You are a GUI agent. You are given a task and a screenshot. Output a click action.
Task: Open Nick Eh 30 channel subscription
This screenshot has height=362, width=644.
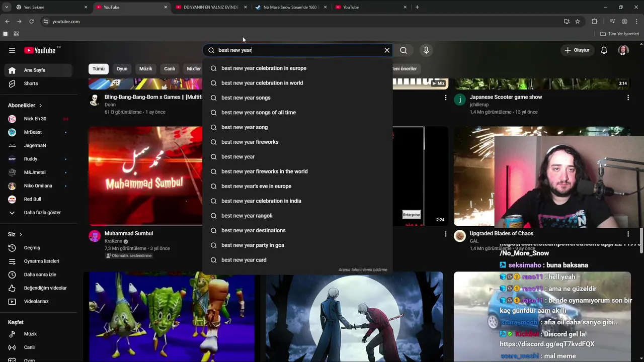(39, 119)
